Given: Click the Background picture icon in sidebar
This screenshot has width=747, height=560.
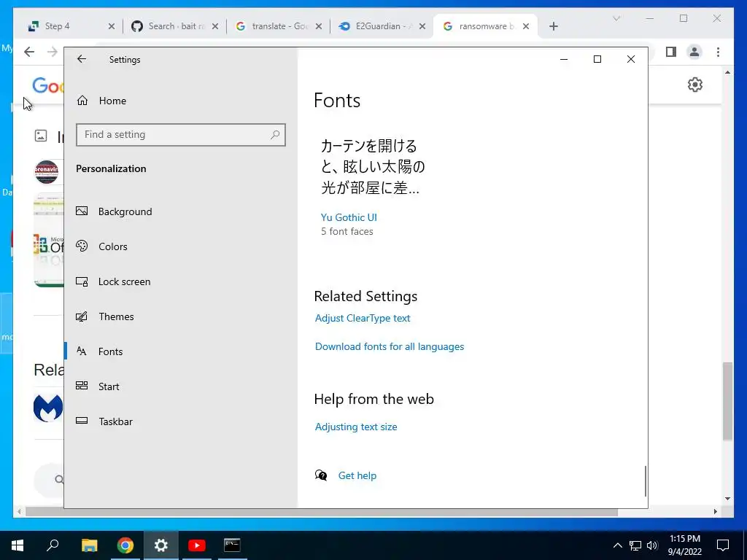Looking at the screenshot, I should [x=82, y=211].
